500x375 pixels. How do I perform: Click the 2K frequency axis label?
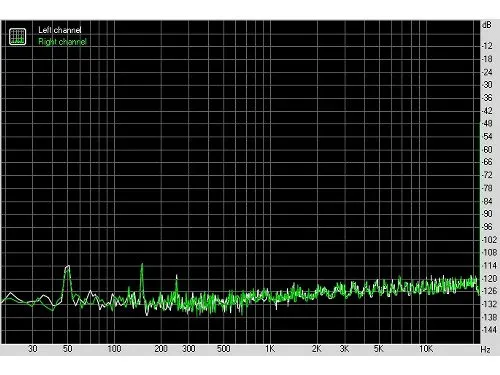[317, 349]
